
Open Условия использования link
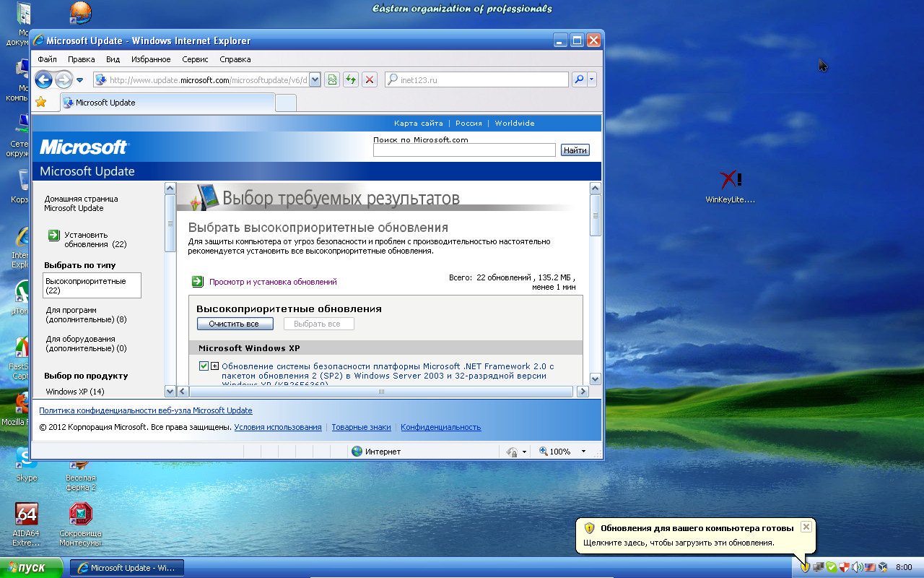pyautogui.click(x=278, y=427)
